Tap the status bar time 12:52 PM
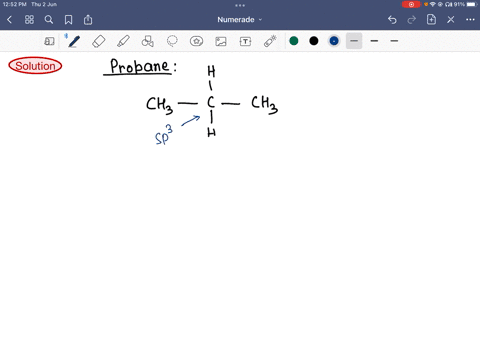Viewport: 480px width, 360px height. coord(14,4)
